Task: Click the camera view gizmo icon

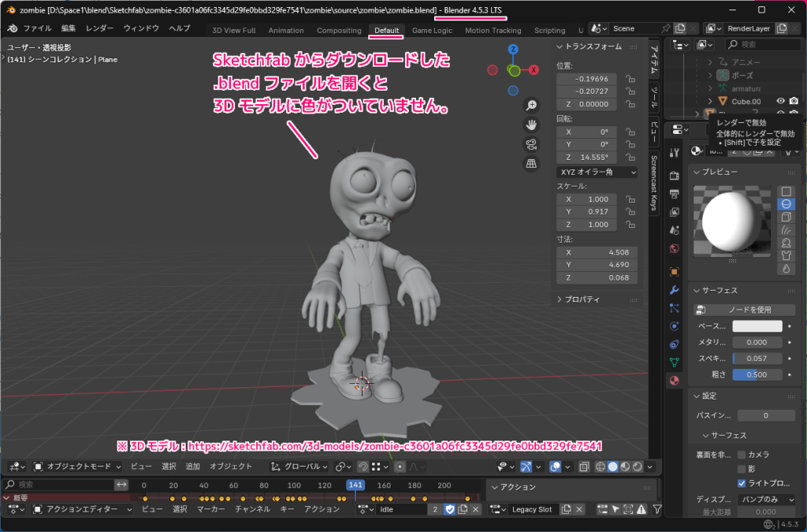Action: tap(532, 144)
